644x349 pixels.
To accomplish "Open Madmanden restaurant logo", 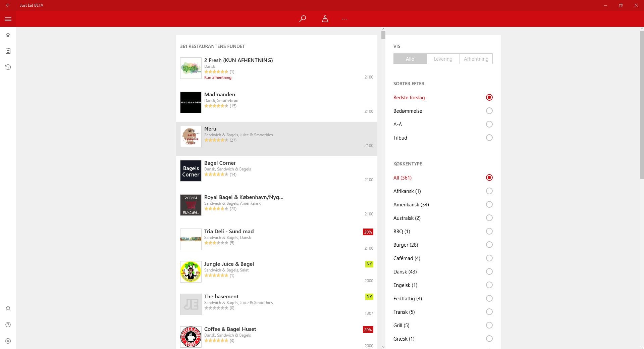I will pyautogui.click(x=191, y=102).
